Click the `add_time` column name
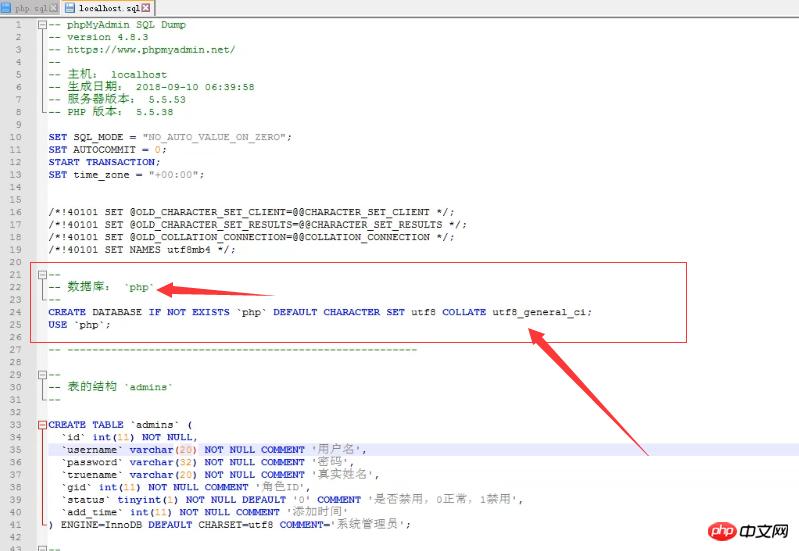Image resolution: width=799 pixels, height=551 pixels. 92,512
